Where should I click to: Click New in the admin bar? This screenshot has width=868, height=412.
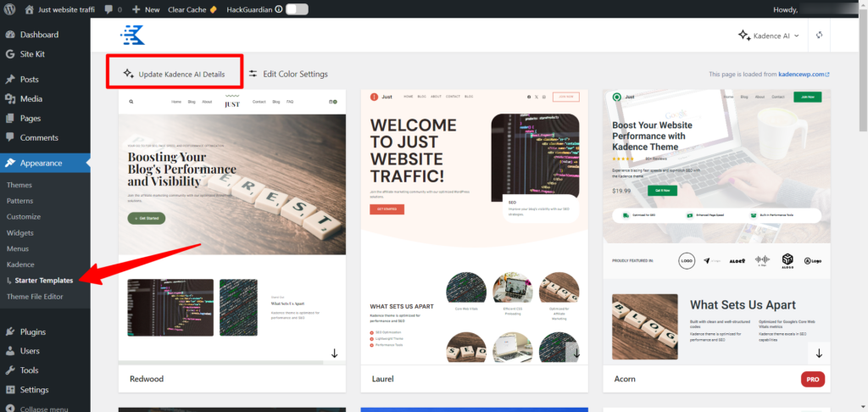[x=146, y=9]
